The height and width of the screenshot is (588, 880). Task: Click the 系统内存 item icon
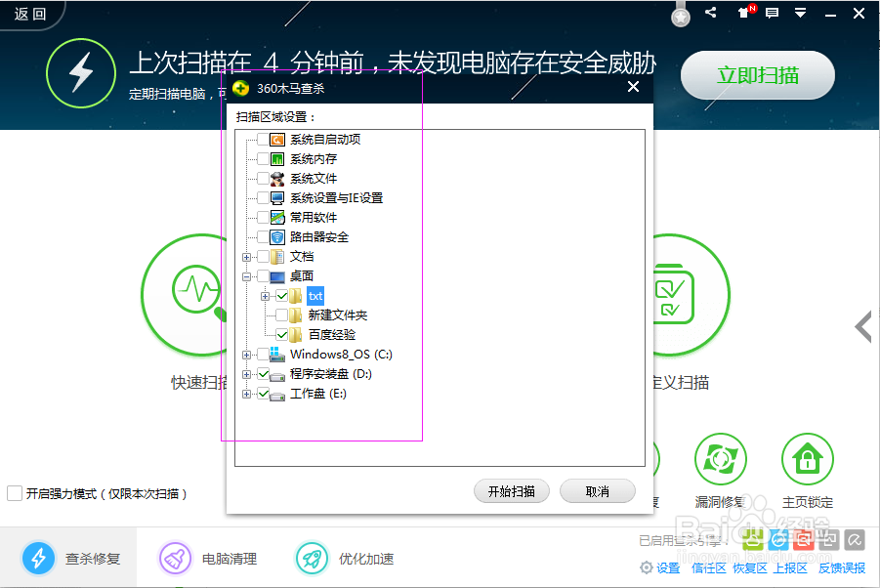click(x=277, y=159)
